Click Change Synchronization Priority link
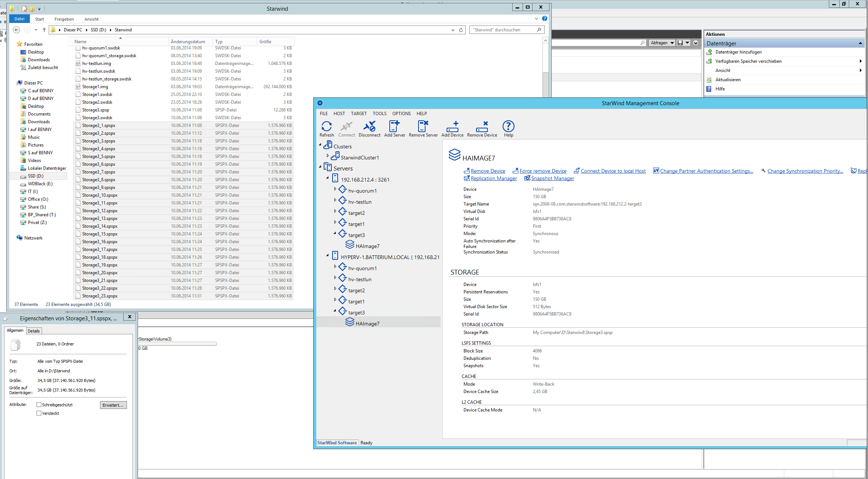Image resolution: width=868 pixels, height=479 pixels. coord(805,171)
